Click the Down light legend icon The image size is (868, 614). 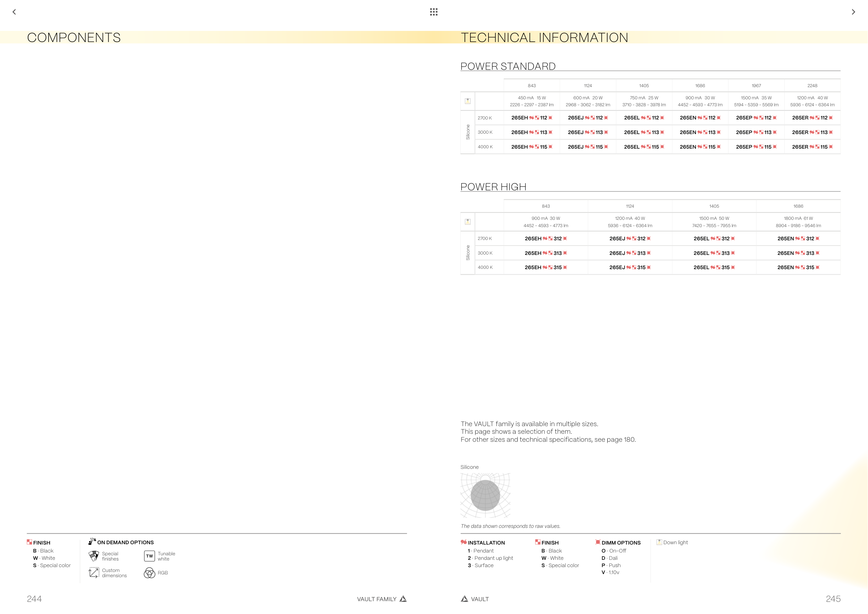tap(659, 542)
